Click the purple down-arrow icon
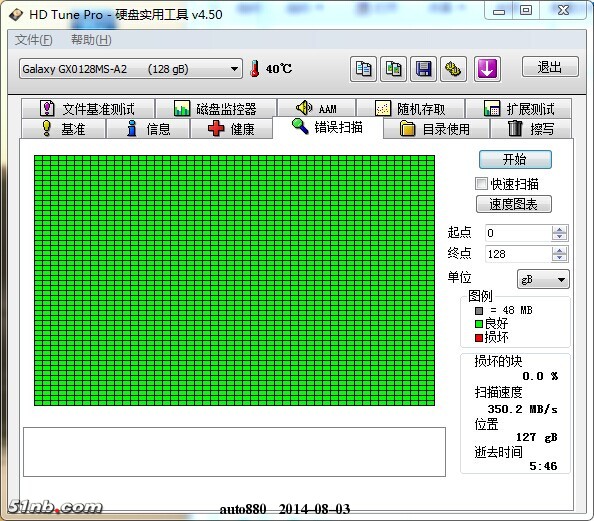Screen dimensions: 594x521 tap(487, 69)
